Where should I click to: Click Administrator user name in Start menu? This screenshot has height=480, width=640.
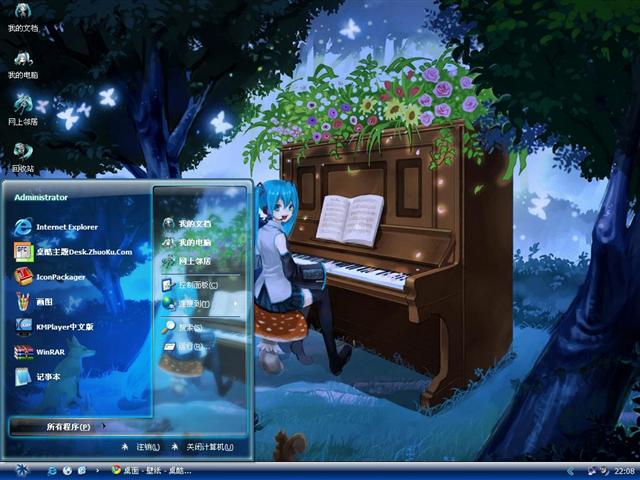[x=41, y=197]
